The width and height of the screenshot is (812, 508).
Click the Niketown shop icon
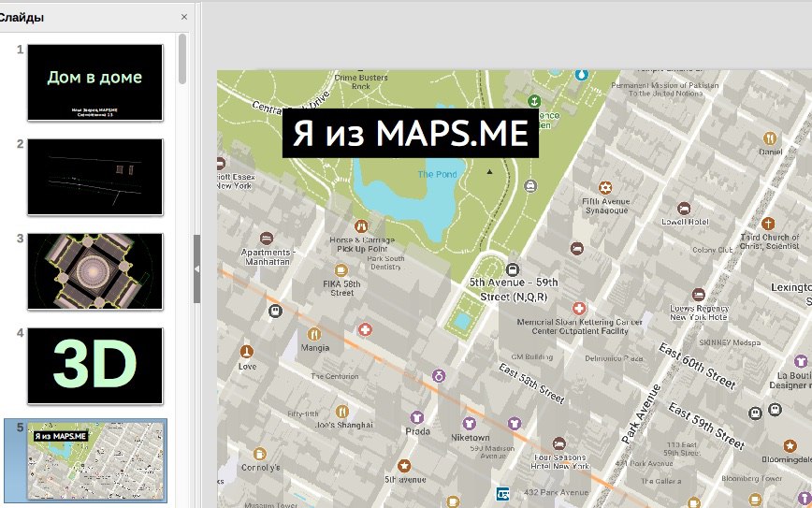(x=470, y=424)
